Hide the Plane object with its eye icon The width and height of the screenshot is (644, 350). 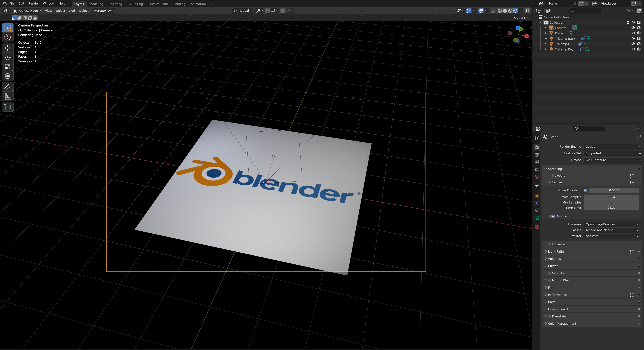click(x=633, y=33)
